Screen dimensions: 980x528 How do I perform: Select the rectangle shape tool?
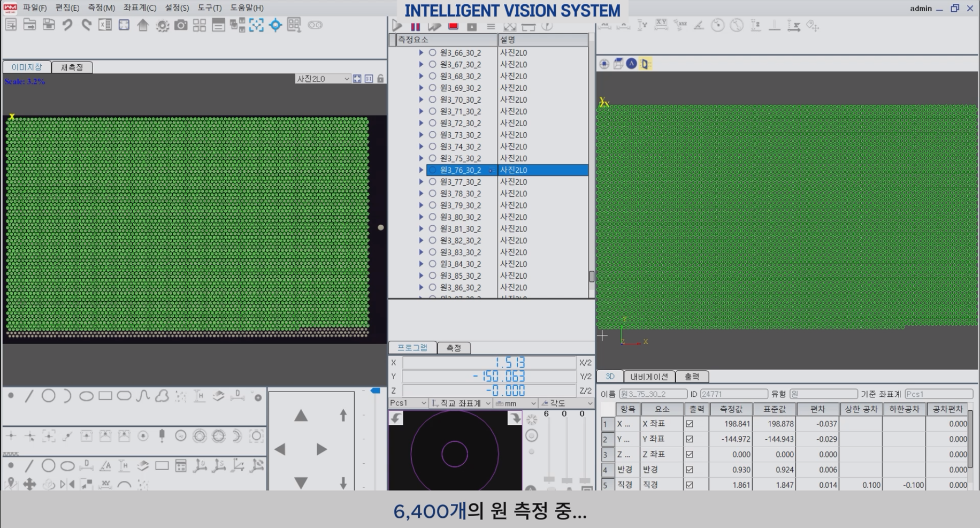(105, 396)
